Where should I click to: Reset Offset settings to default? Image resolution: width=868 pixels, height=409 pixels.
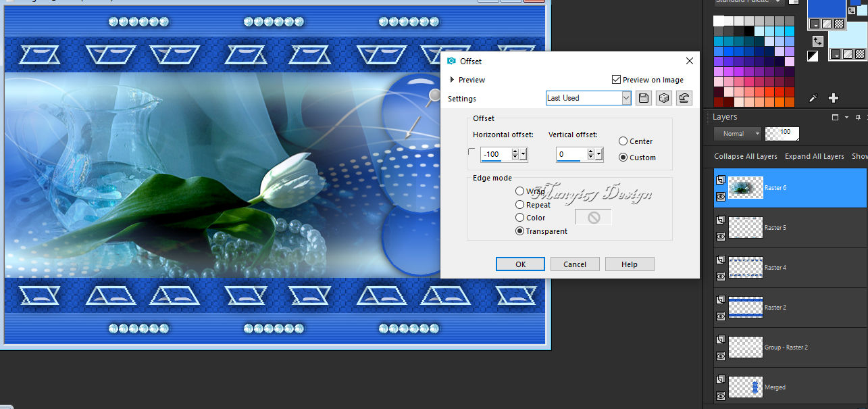coord(684,98)
